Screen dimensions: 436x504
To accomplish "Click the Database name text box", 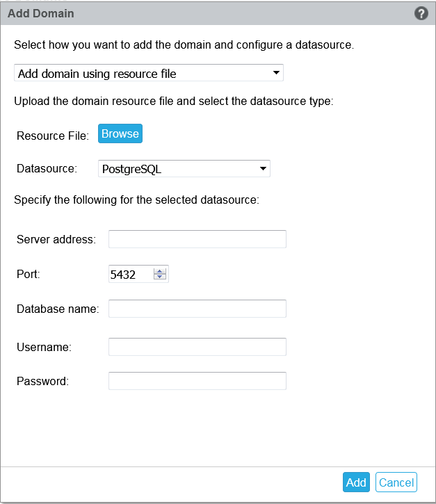I will pos(197,309).
